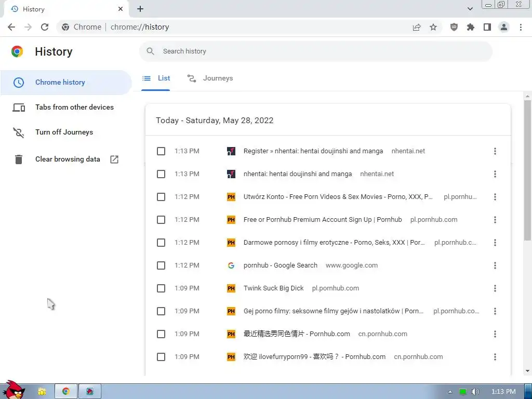Check the box for nhentai: hentai doujinshi entry

click(x=161, y=174)
